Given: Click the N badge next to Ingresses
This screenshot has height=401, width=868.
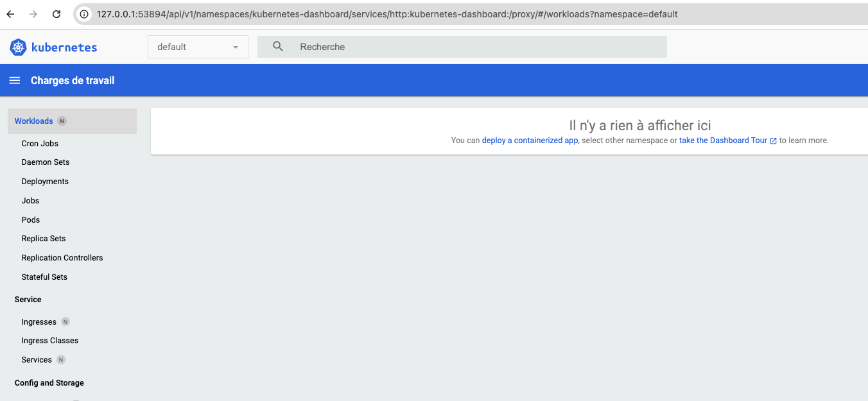Looking at the screenshot, I should point(65,322).
